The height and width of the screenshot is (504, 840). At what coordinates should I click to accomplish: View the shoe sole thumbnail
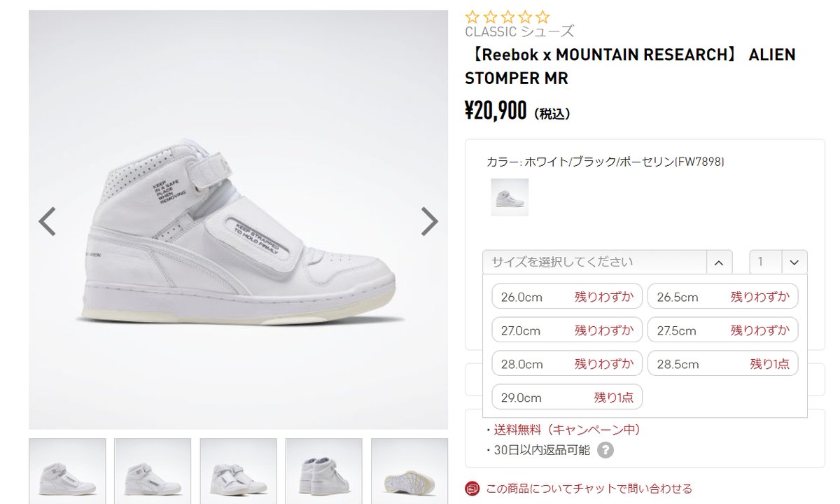tap(409, 471)
